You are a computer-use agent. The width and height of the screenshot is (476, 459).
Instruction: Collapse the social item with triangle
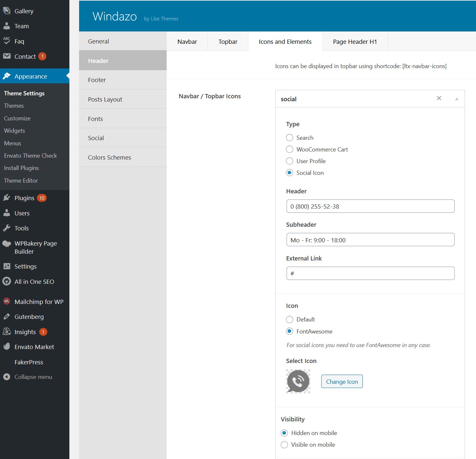pyautogui.click(x=457, y=99)
